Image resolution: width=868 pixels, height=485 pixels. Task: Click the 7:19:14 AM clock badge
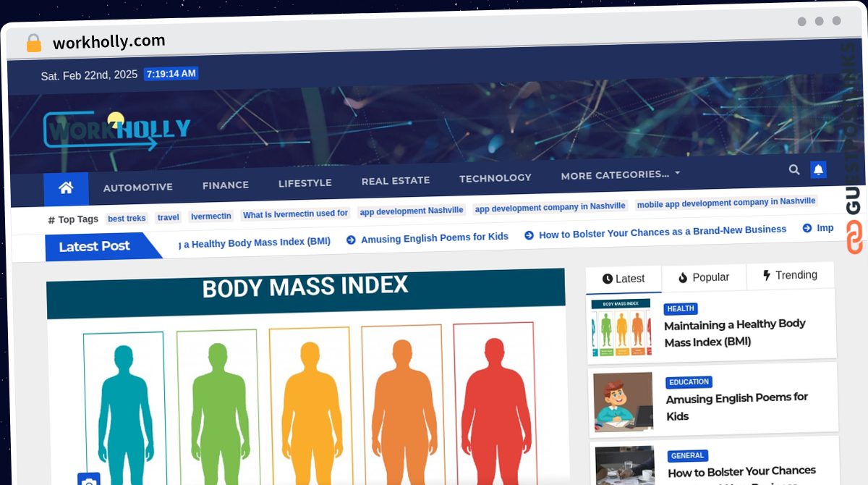(171, 74)
